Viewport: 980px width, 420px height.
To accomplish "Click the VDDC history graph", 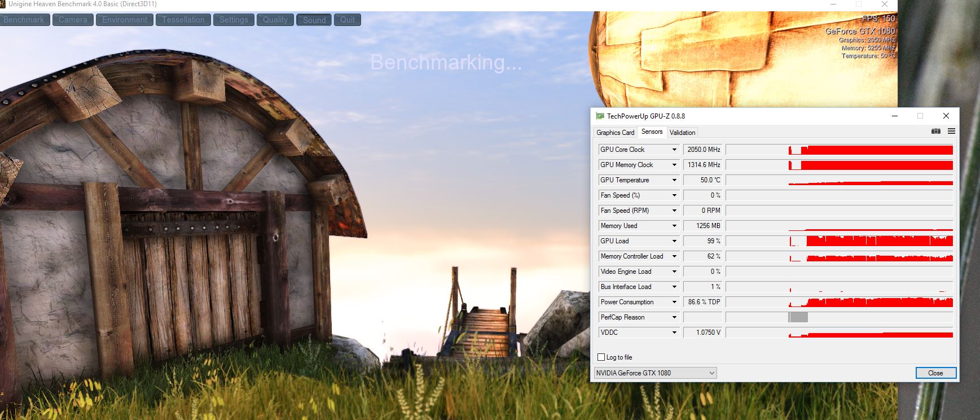I will click(840, 333).
